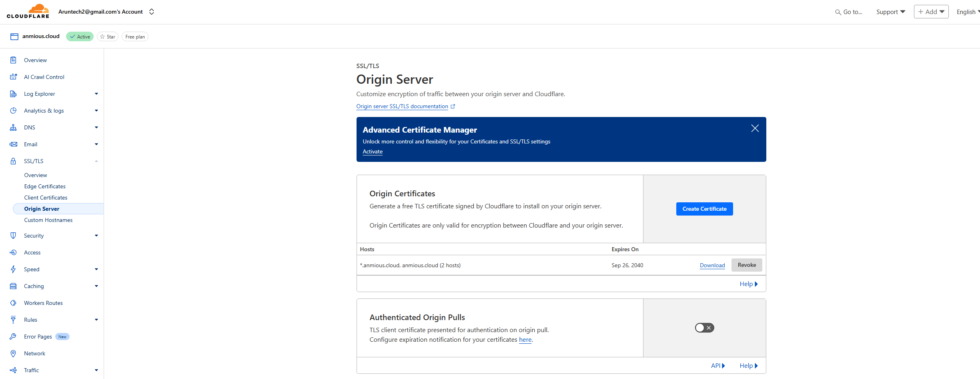The height and width of the screenshot is (379, 980).
Task: Switch to Edge Certificates page
Action: tap(44, 186)
